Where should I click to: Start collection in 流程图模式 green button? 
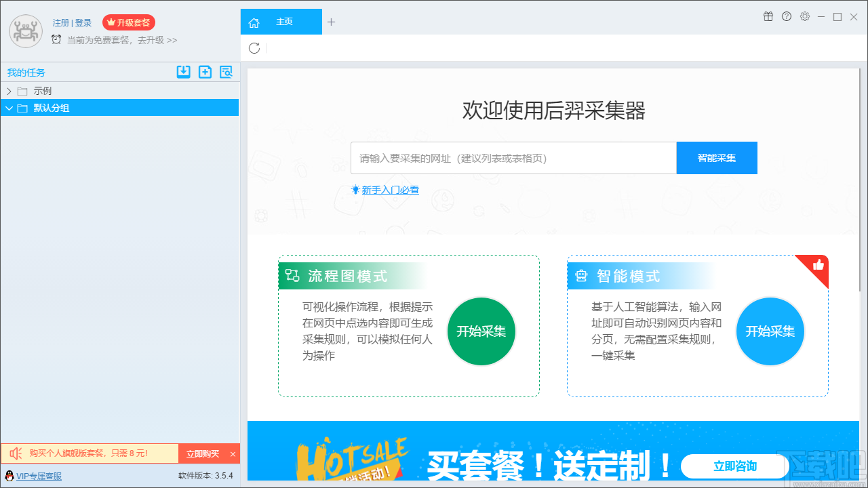point(481,331)
